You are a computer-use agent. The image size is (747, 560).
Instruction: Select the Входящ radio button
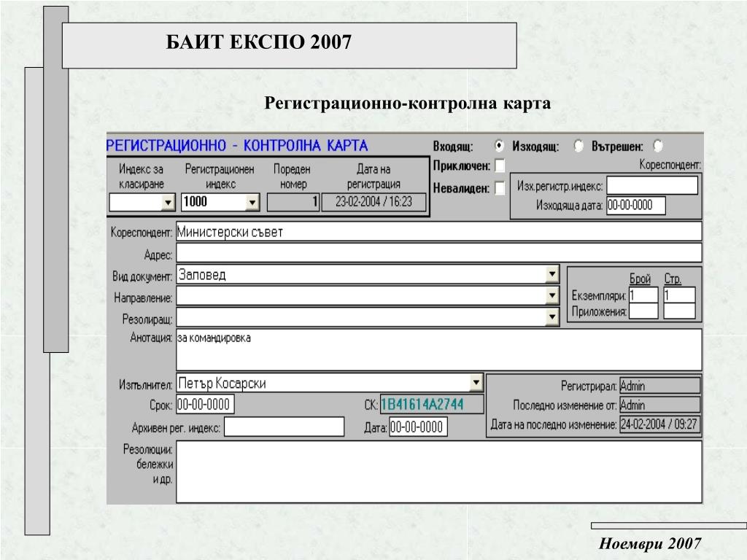[x=499, y=146]
